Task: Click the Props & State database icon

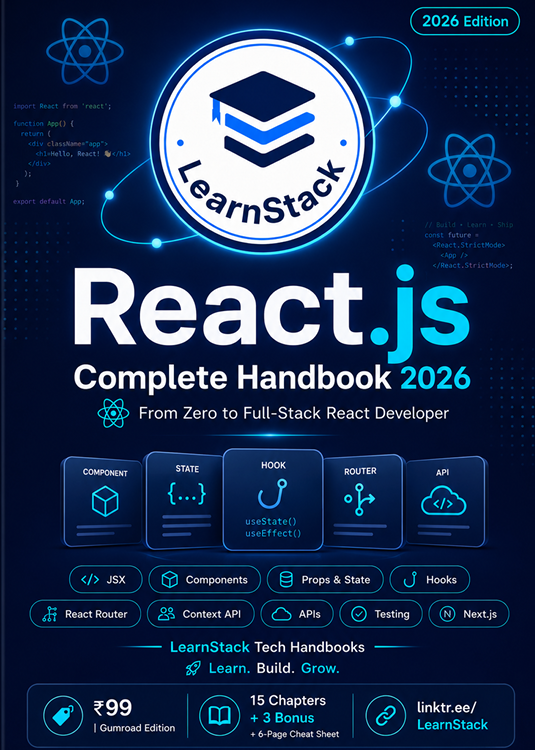Action: pyautogui.click(x=286, y=580)
